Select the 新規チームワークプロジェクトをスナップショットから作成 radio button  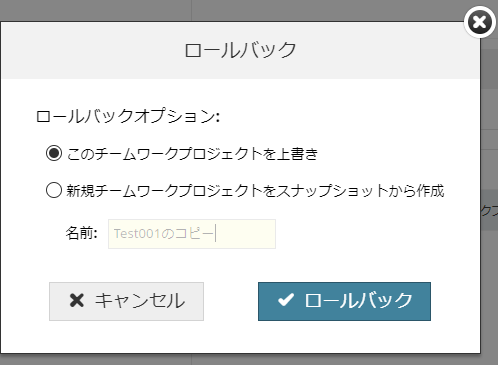[54, 190]
